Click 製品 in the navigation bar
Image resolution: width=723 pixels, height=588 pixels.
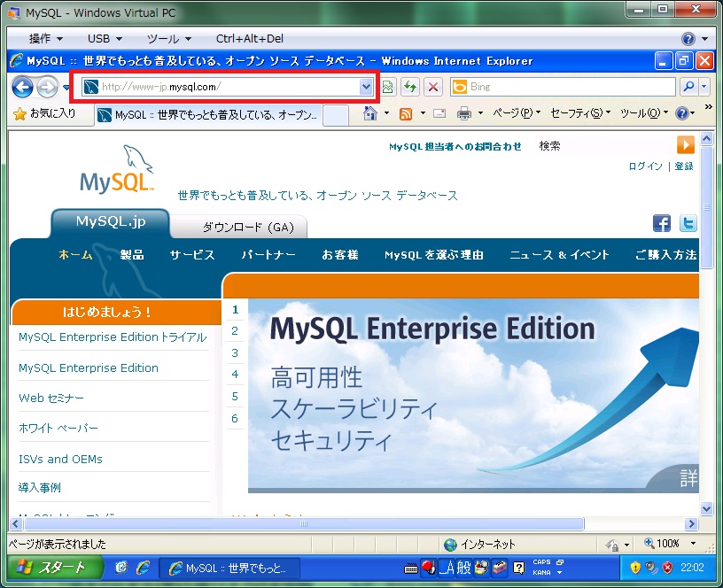click(x=132, y=255)
